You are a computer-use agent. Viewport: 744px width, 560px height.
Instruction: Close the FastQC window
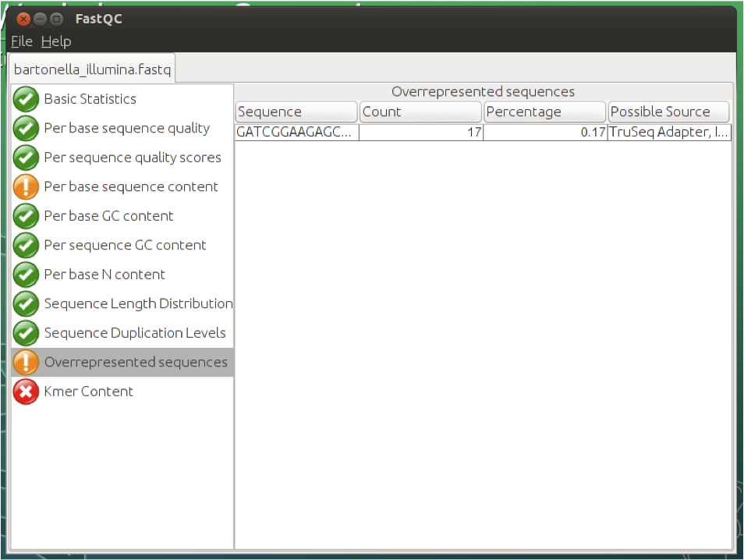point(23,19)
